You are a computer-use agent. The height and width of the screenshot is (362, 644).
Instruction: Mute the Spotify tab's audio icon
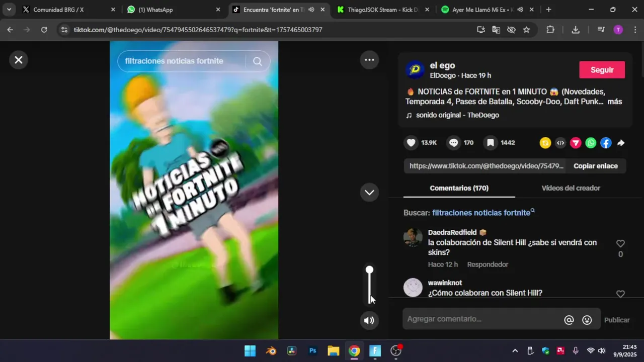(520, 10)
